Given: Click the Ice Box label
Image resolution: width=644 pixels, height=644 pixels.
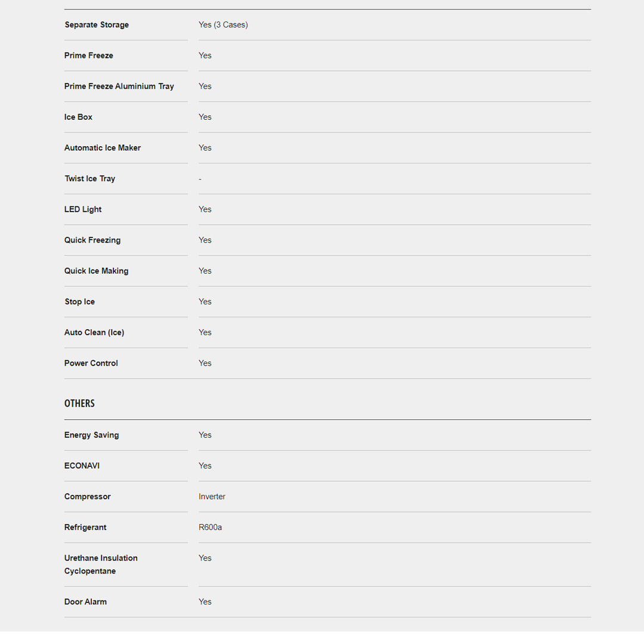Looking at the screenshot, I should (x=79, y=117).
